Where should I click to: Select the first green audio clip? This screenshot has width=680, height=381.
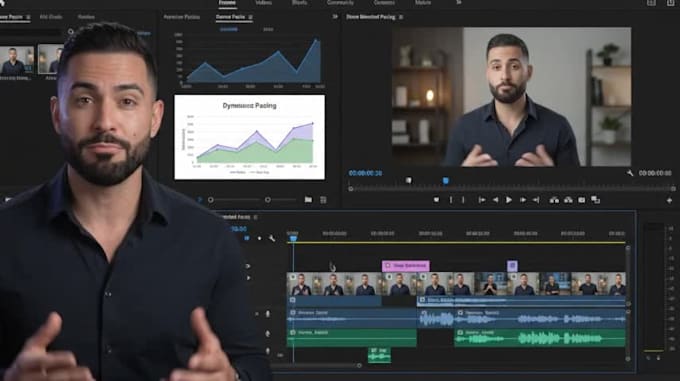[352, 338]
